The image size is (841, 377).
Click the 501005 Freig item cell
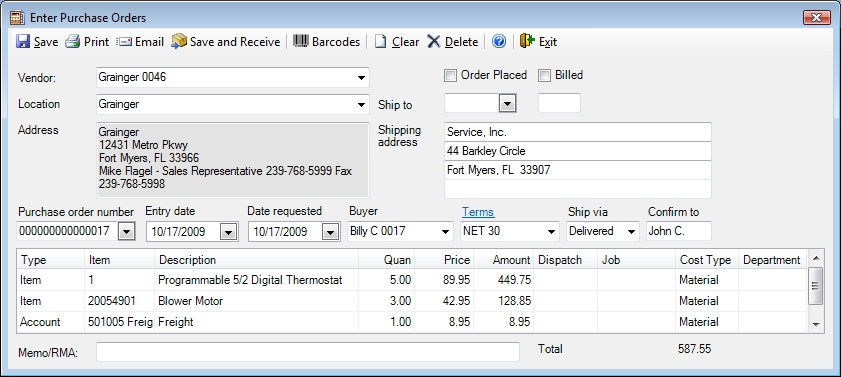point(120,322)
